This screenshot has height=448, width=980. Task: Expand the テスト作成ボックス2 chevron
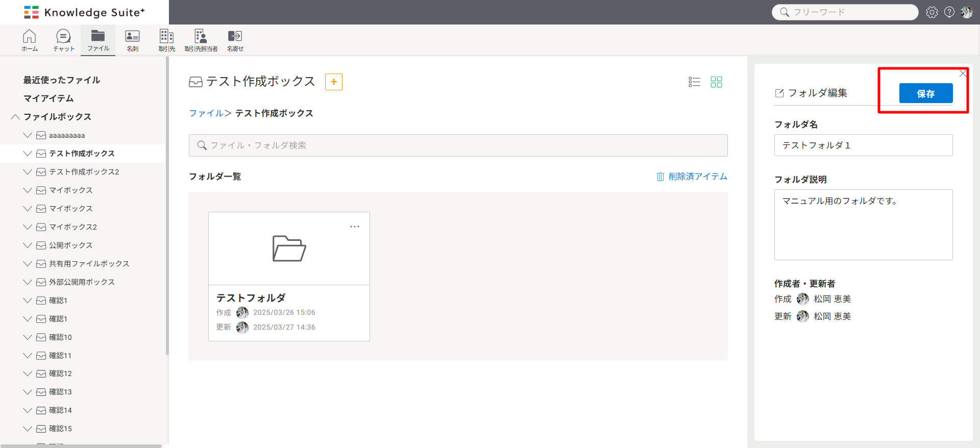pos(28,172)
